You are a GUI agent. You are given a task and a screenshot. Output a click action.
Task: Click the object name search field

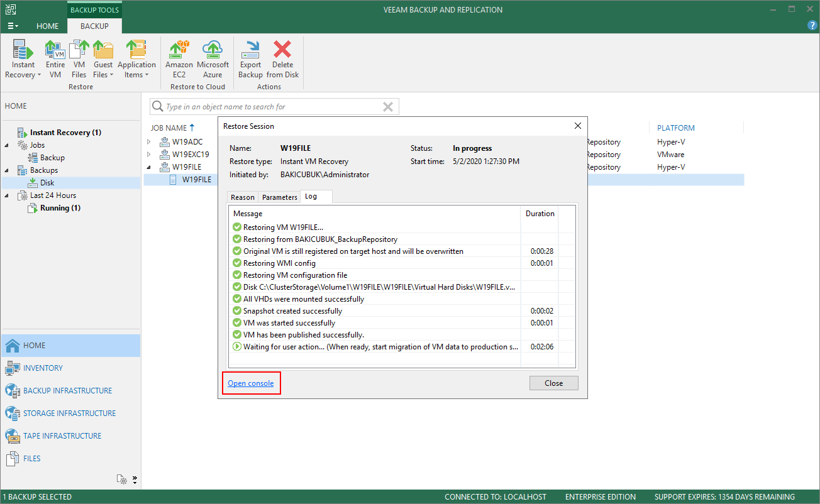(274, 107)
